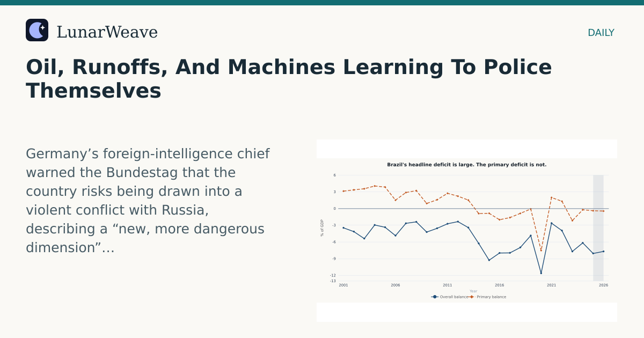Open the LunarWeave brand name

pyautogui.click(x=107, y=32)
